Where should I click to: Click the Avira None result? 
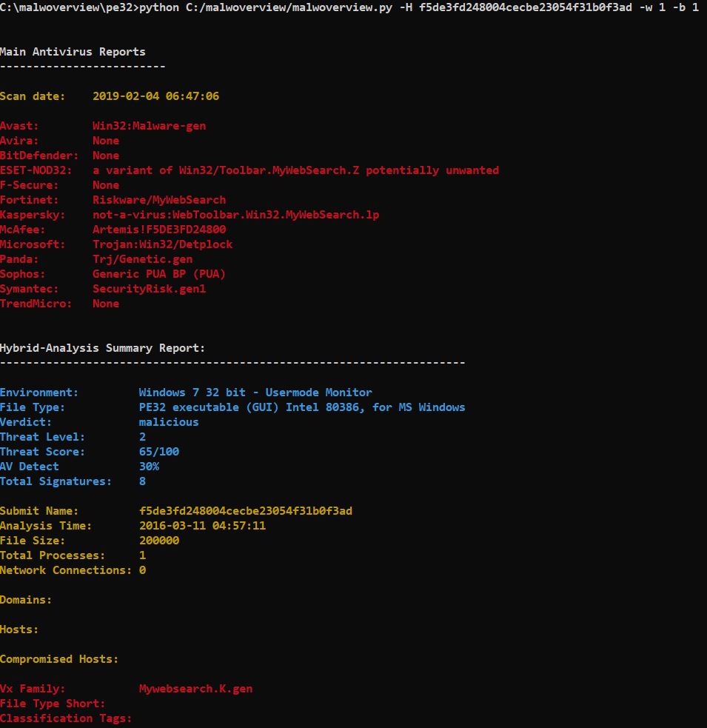click(106, 141)
